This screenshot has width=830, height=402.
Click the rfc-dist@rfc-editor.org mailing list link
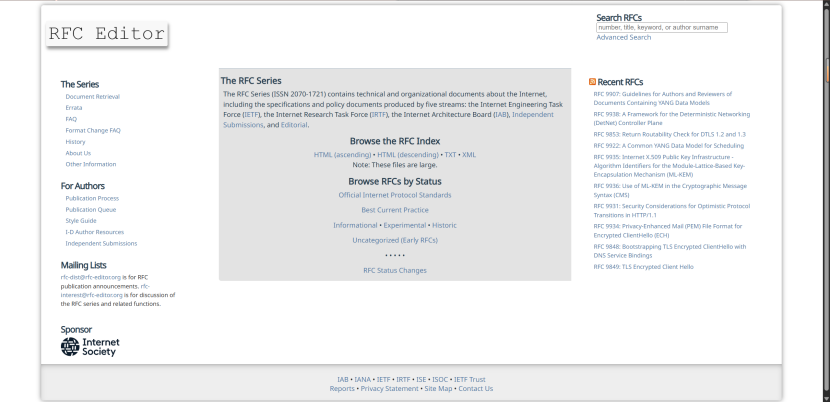click(x=91, y=277)
